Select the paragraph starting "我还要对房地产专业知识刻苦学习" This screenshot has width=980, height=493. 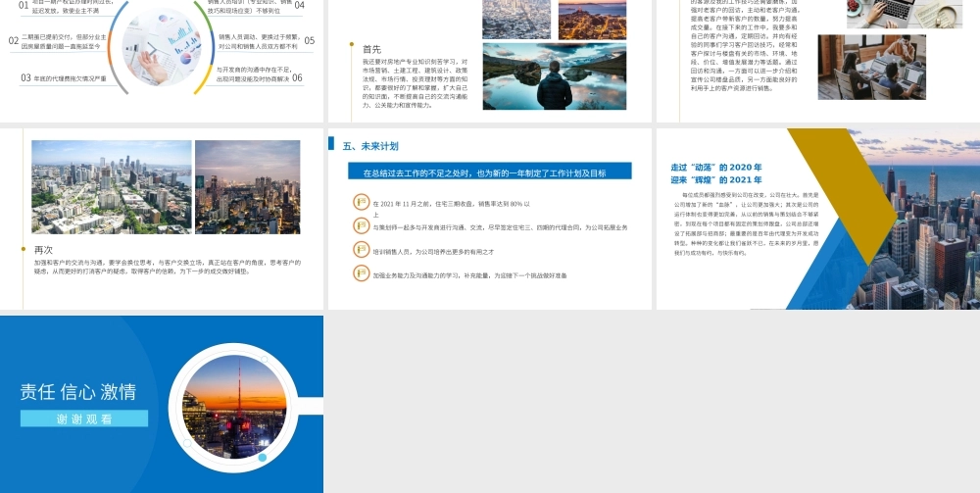point(415,83)
